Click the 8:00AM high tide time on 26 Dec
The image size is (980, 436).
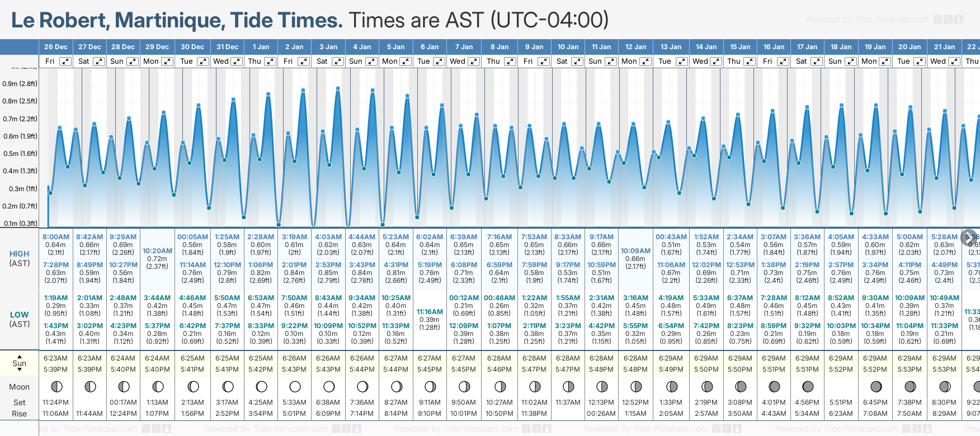tap(56, 237)
